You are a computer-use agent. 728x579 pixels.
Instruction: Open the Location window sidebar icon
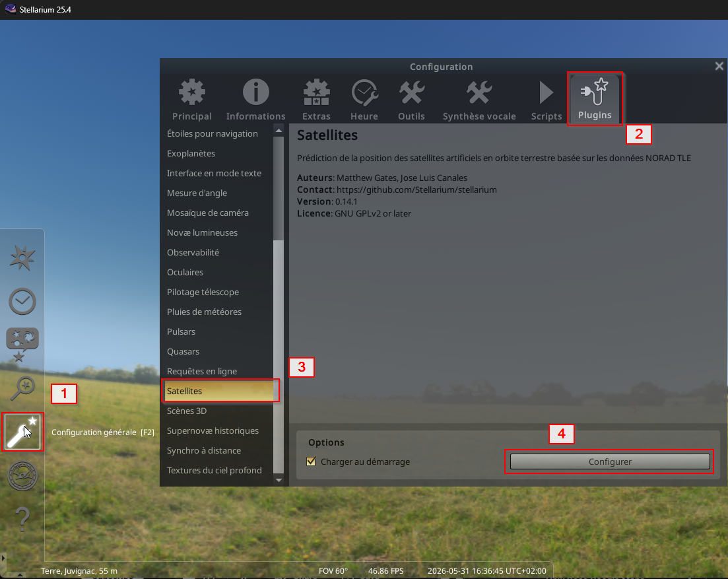click(x=22, y=257)
